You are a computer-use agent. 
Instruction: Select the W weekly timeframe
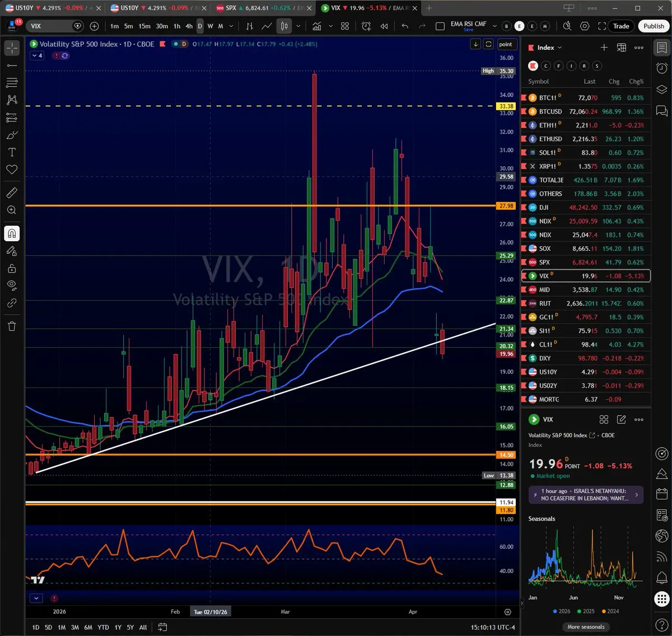point(210,26)
